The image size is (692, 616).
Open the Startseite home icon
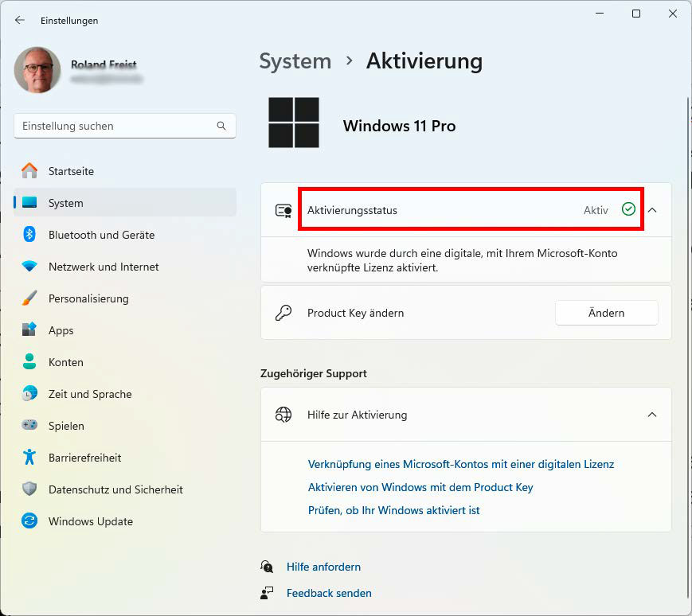click(x=29, y=171)
